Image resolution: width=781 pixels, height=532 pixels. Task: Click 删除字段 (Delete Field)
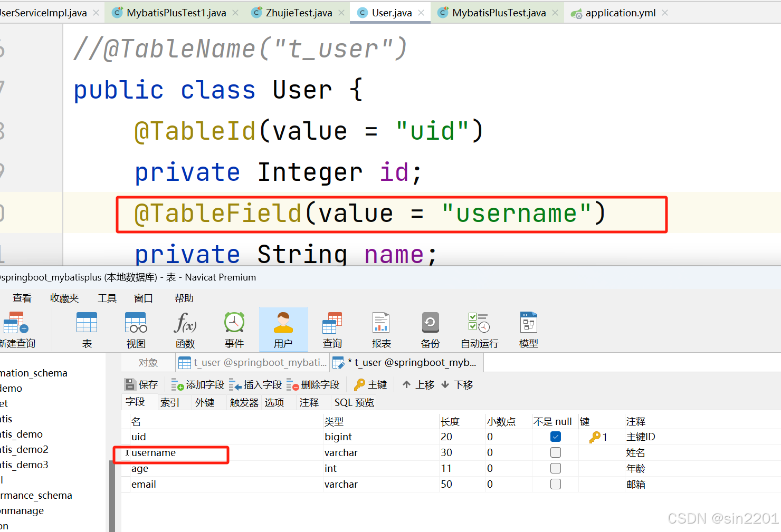(x=313, y=384)
